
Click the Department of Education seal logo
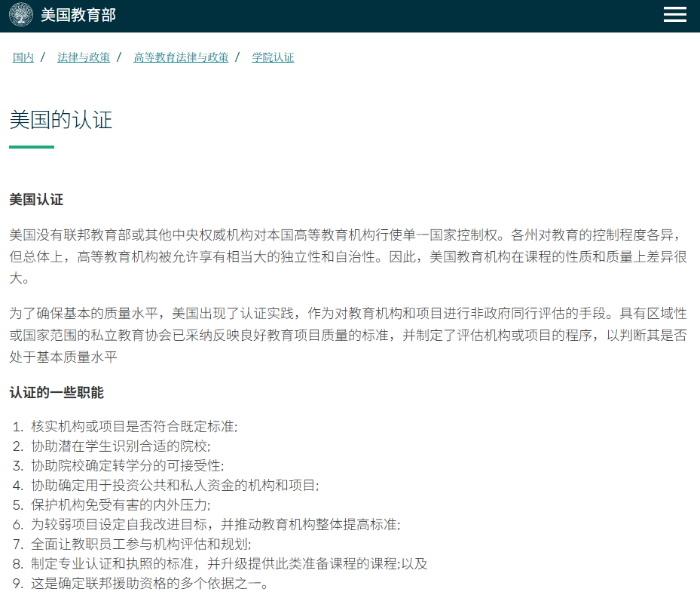click(21, 15)
